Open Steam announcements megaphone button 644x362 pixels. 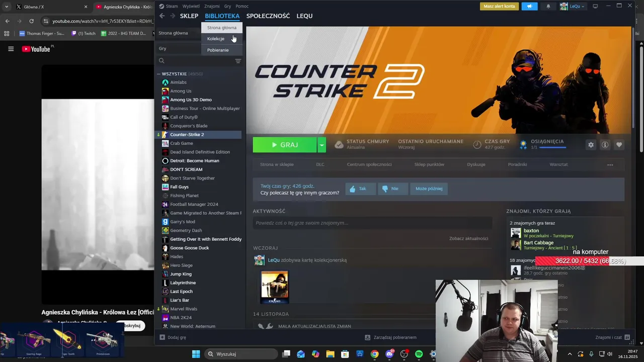[529, 6]
